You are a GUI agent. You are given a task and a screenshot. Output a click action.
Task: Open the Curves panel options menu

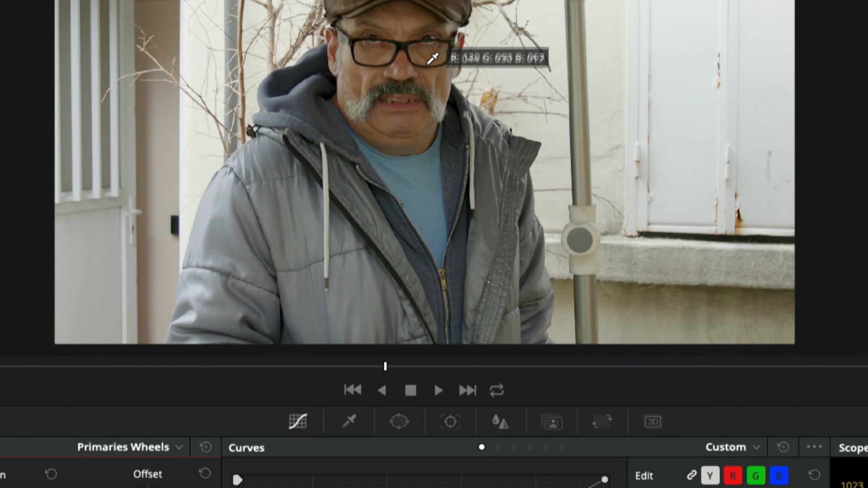[x=814, y=447]
